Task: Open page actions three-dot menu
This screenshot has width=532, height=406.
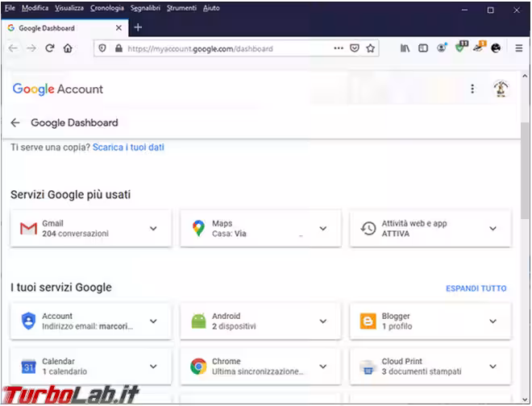Action: (x=339, y=48)
